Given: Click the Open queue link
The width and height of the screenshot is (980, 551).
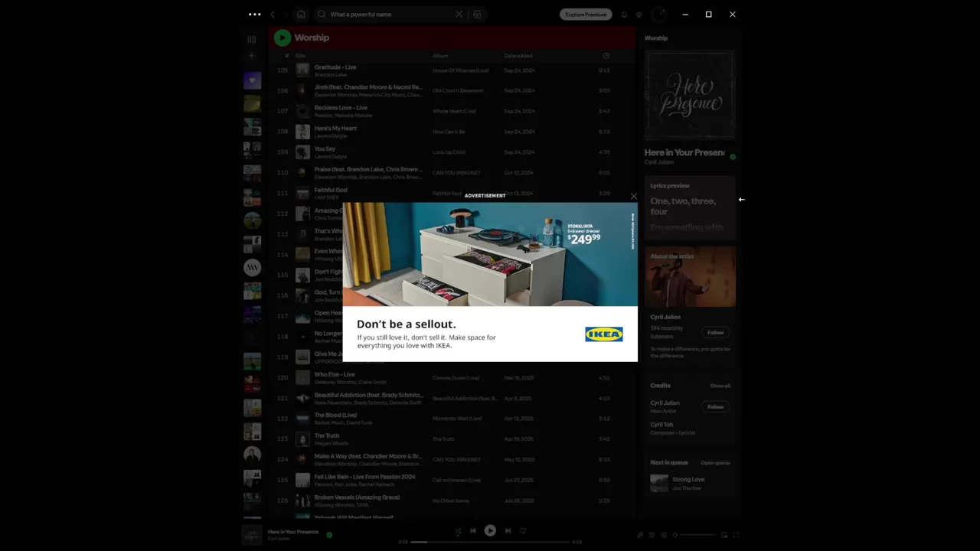Looking at the screenshot, I should 715,463.
